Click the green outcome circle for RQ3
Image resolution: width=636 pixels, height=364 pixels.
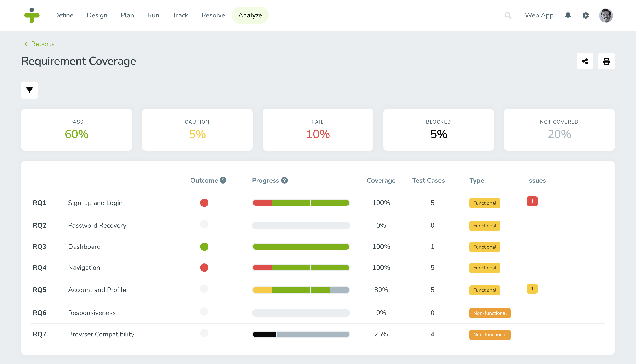click(204, 247)
